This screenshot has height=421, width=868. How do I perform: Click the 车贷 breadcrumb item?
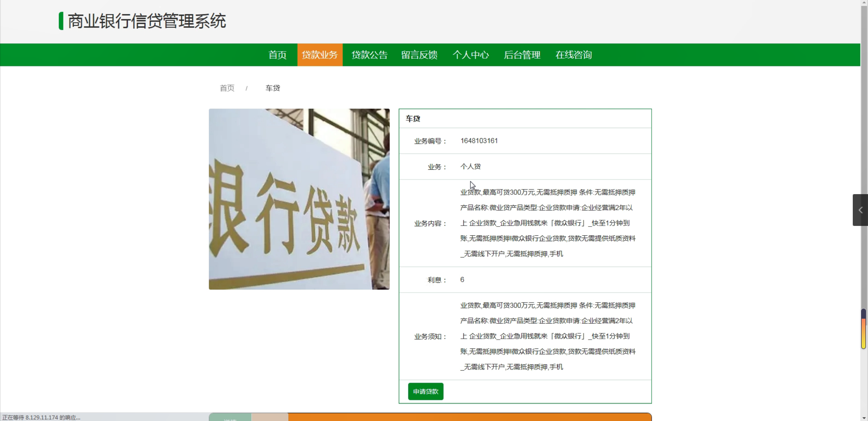(273, 88)
